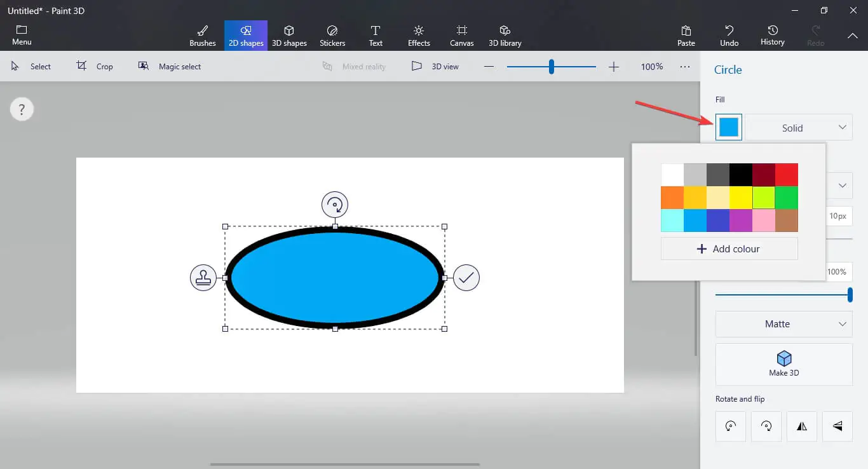Open the Stickers panel
Image resolution: width=868 pixels, height=469 pixels.
click(x=332, y=36)
